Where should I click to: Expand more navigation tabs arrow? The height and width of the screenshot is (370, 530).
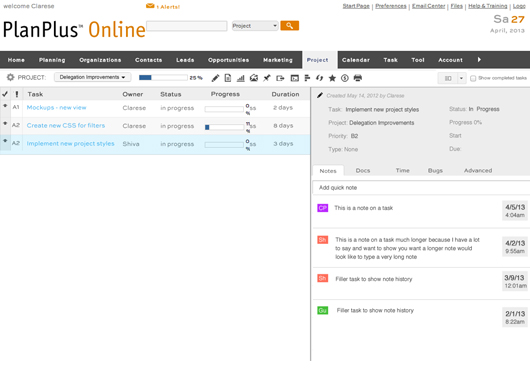479,60
